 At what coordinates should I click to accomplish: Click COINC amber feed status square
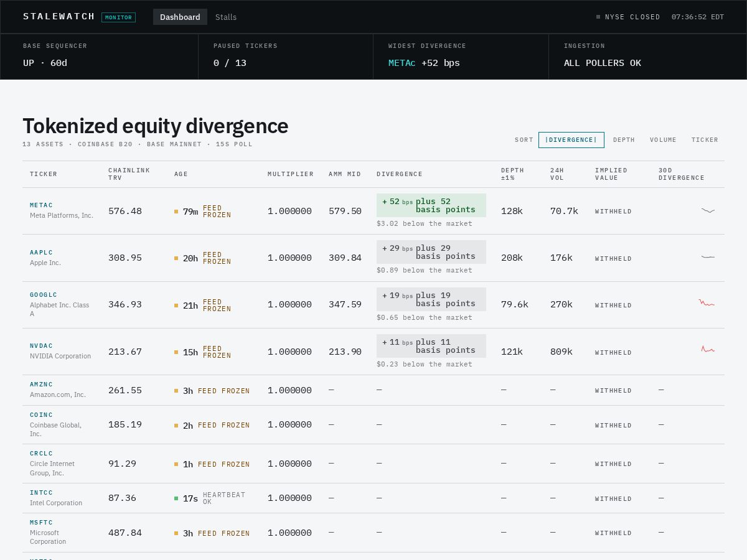coord(176,426)
